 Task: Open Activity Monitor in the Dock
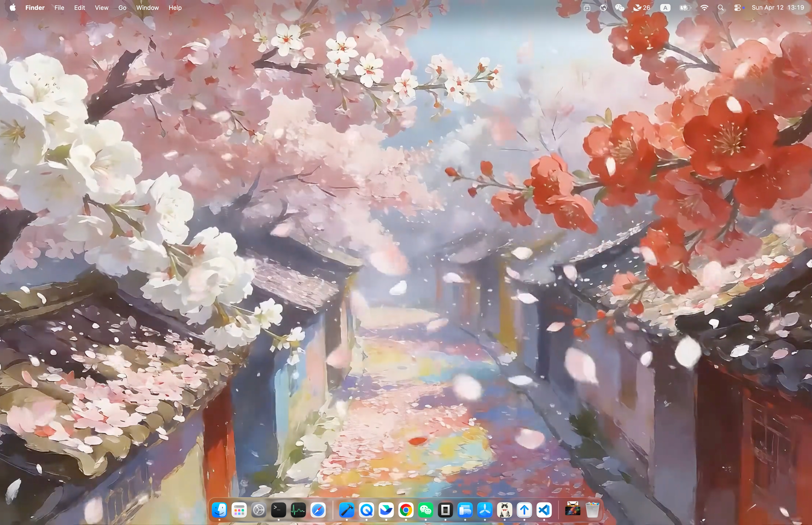(298, 510)
